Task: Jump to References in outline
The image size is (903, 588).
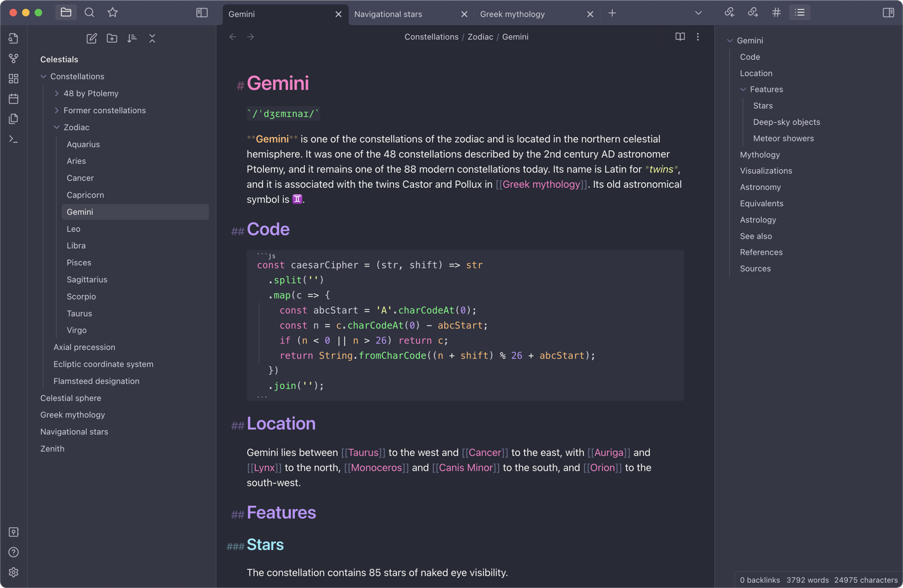Action: [761, 252]
